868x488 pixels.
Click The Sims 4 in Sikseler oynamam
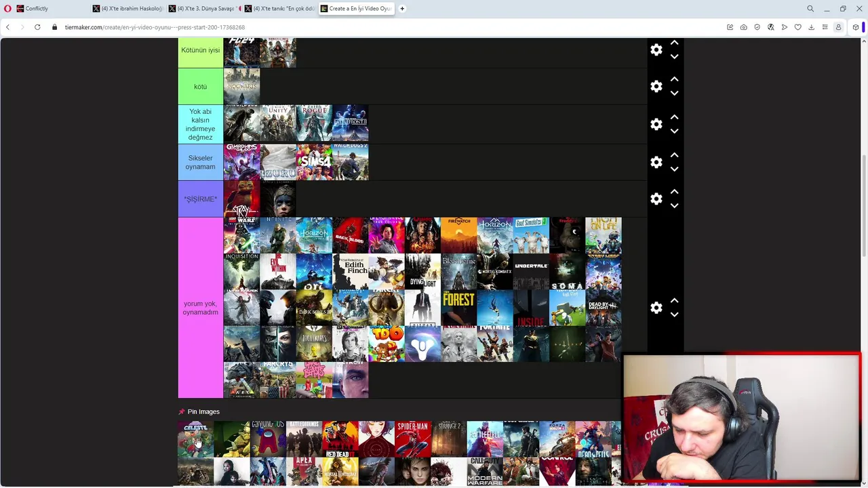point(314,162)
